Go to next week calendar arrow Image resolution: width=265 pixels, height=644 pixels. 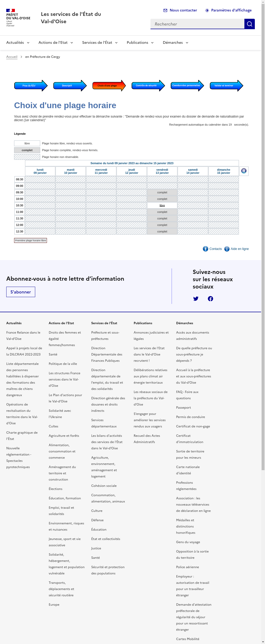pyautogui.click(x=244, y=171)
